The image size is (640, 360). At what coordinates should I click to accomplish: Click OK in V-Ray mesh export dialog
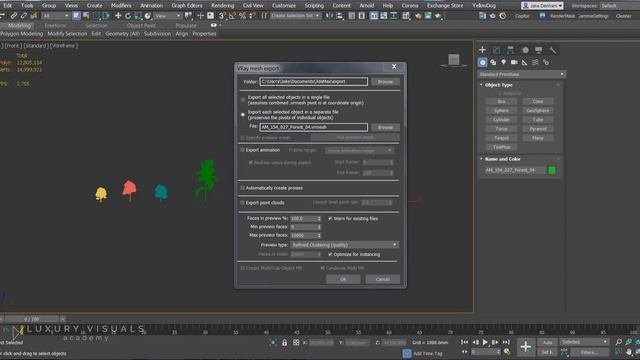tap(343, 279)
